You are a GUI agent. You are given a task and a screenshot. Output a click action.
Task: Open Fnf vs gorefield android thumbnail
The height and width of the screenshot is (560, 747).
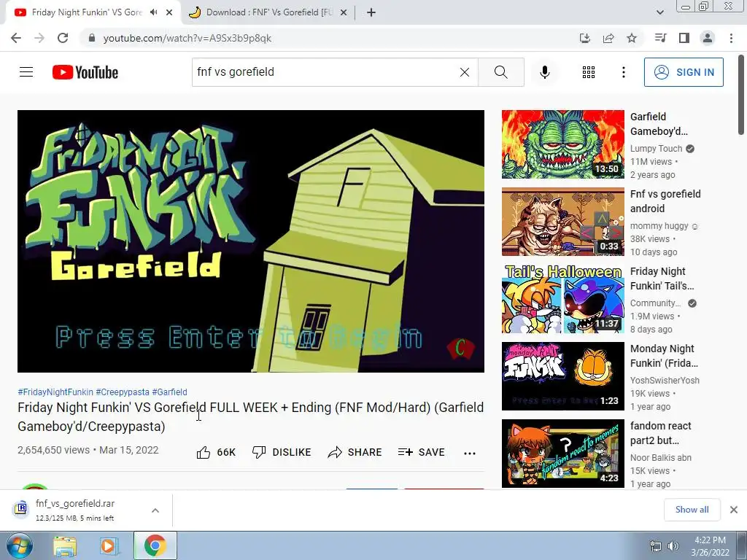point(562,222)
